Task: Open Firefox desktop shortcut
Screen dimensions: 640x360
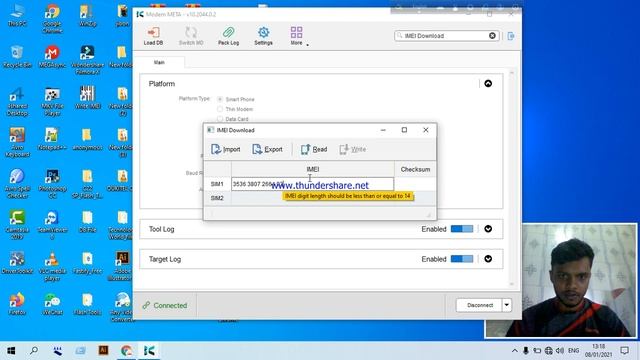Action: click(x=17, y=304)
